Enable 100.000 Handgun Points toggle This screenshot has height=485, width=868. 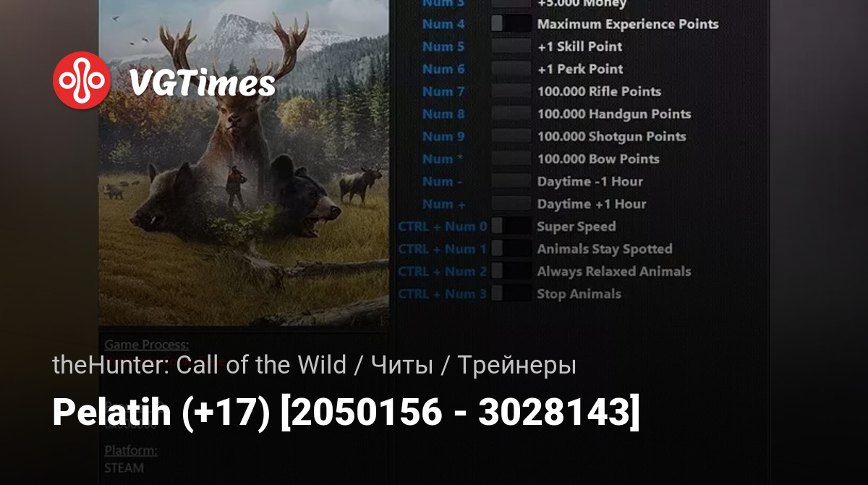[x=511, y=114]
